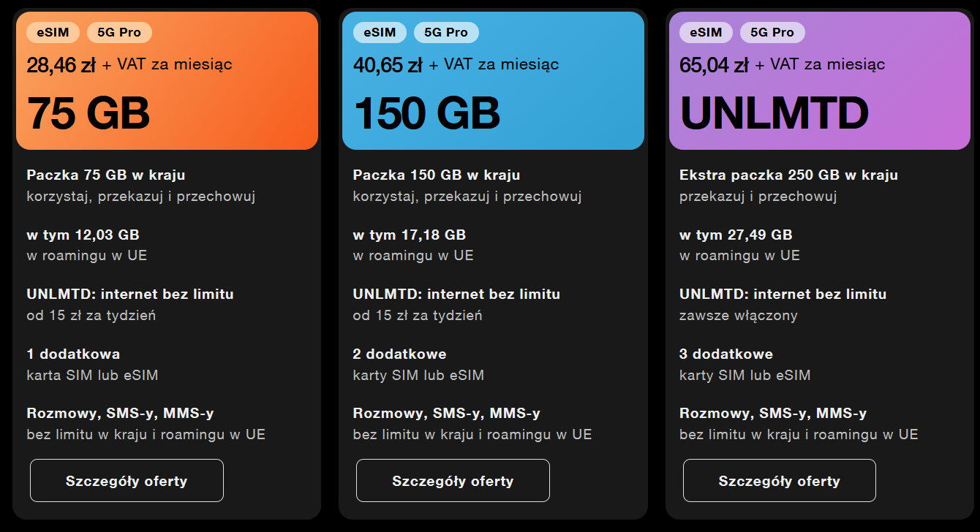Image resolution: width=980 pixels, height=532 pixels.
Task: Click the eSIM badge on blue card
Action: point(380,32)
